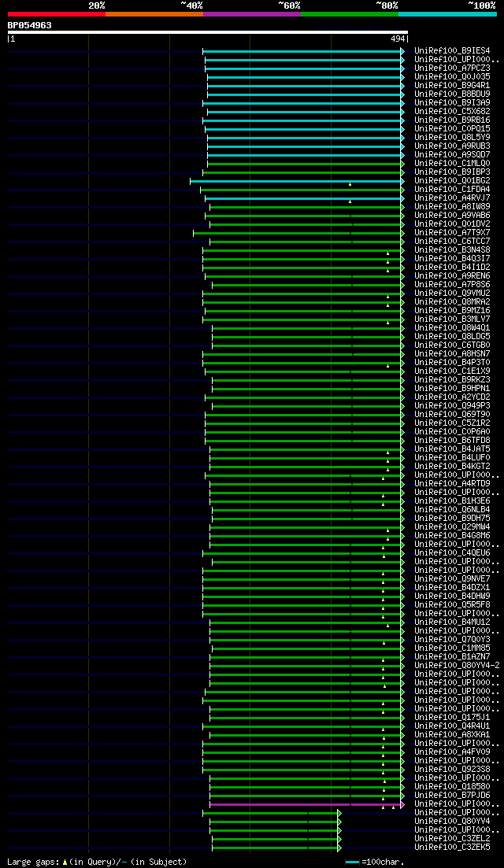
Task: Select the UniRef100_Q29MW4 label
Action: tap(452, 526)
